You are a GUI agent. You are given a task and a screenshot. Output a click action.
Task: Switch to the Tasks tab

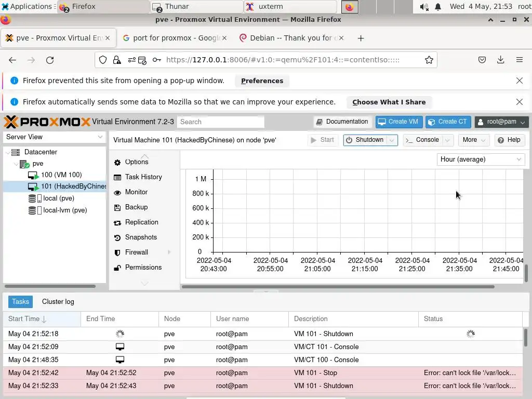pyautogui.click(x=20, y=302)
